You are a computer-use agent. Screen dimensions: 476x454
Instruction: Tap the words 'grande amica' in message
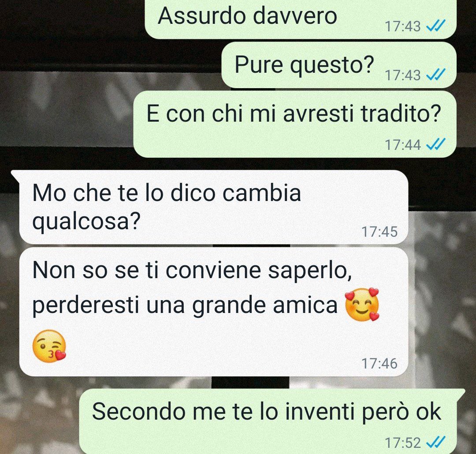coord(265,306)
